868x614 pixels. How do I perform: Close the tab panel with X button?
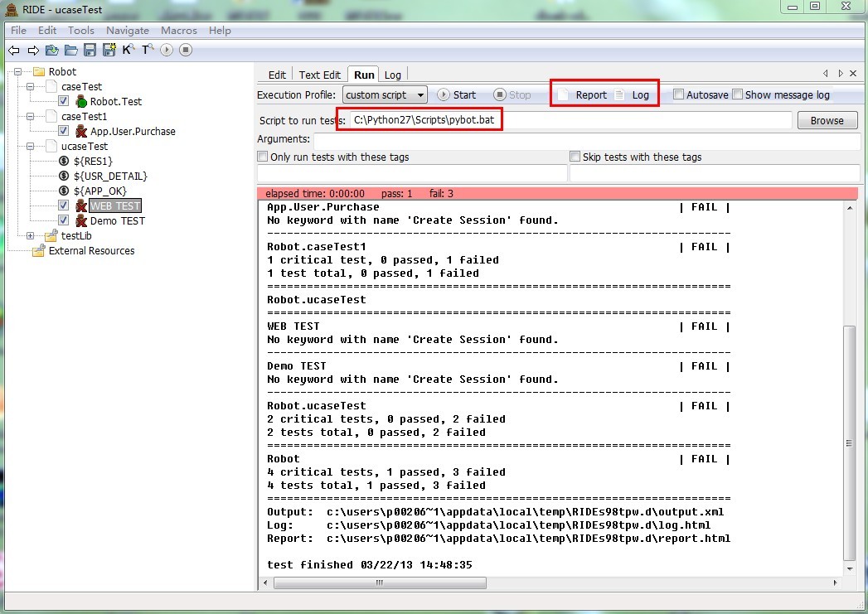coord(853,73)
